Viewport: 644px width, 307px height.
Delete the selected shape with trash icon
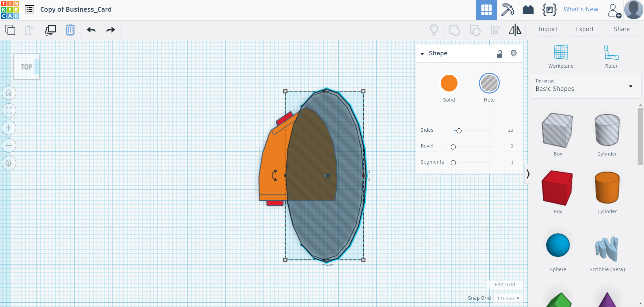pos(70,30)
